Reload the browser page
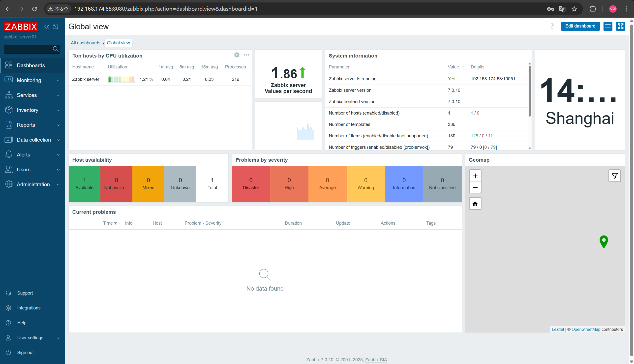 coord(34,9)
